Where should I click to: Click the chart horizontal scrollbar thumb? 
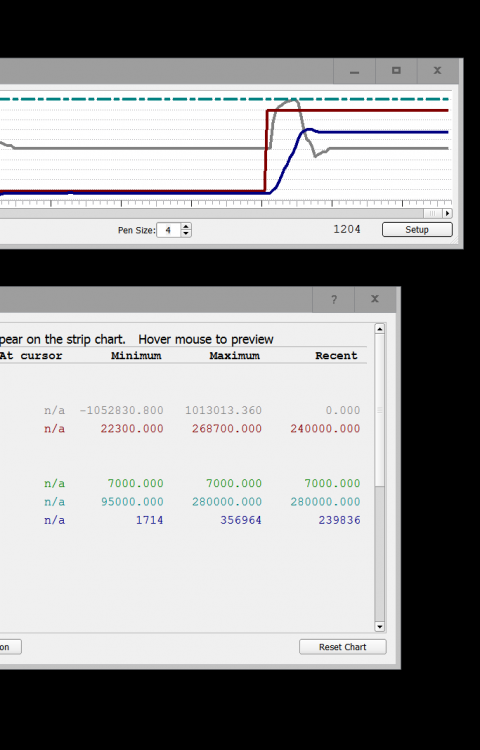(433, 213)
